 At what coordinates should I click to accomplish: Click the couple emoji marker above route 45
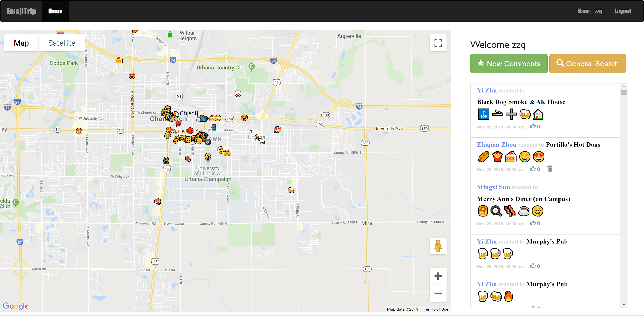click(166, 161)
